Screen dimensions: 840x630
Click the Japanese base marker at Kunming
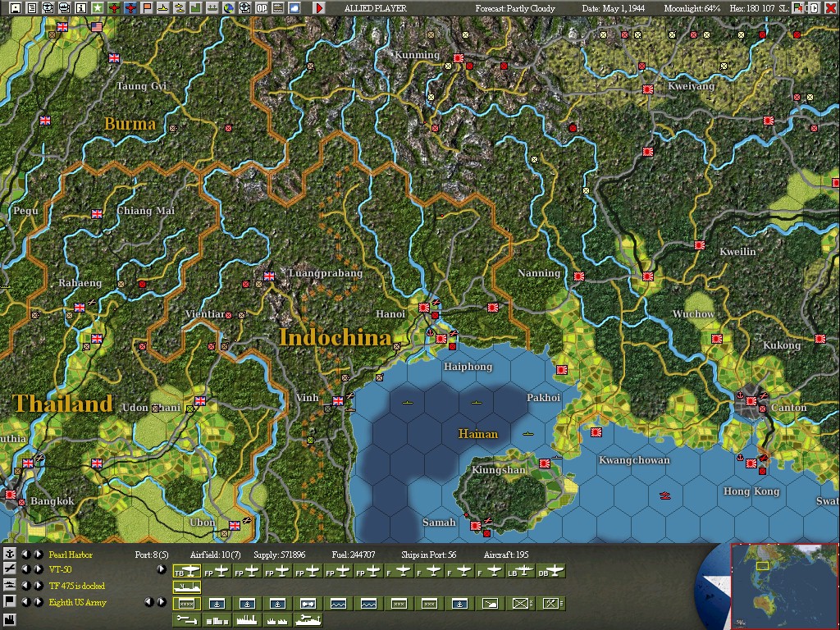coord(458,58)
